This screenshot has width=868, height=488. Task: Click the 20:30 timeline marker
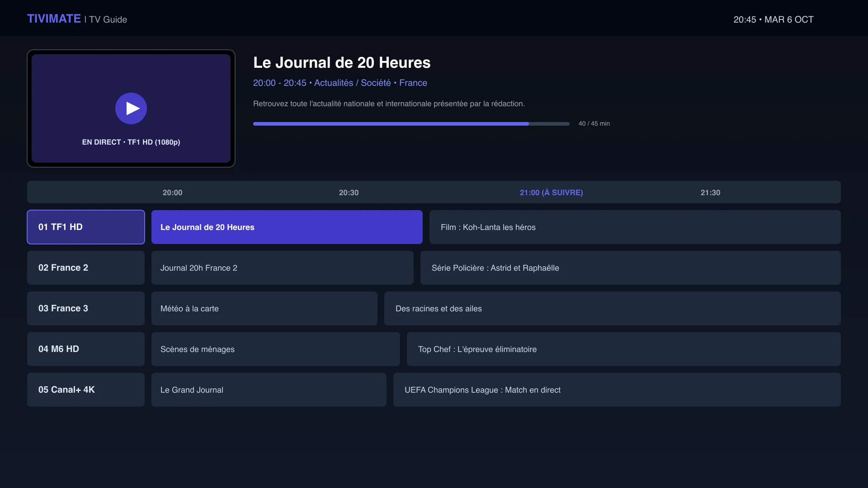349,192
